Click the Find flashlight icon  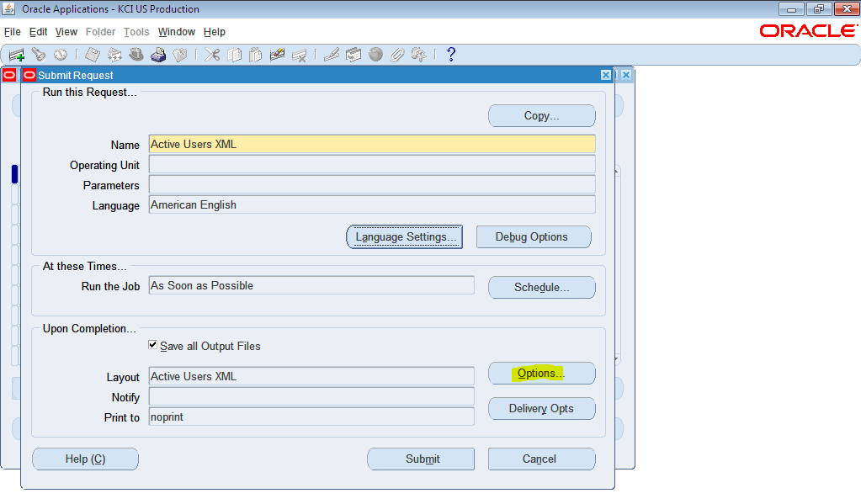39,55
